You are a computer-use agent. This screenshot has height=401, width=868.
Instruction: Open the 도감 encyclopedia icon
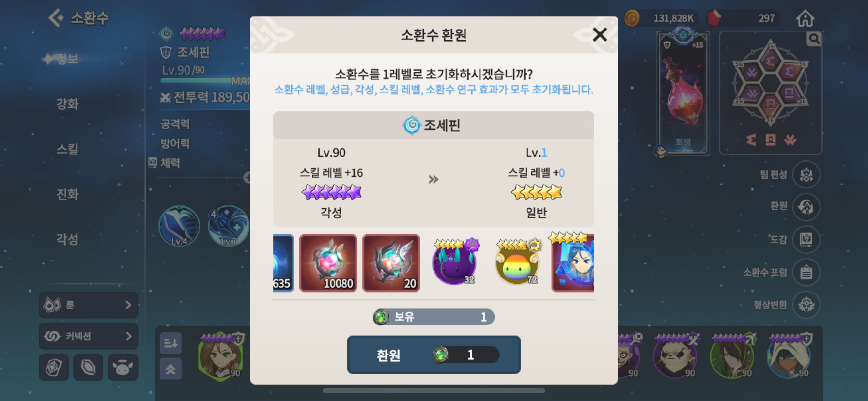[x=806, y=240]
